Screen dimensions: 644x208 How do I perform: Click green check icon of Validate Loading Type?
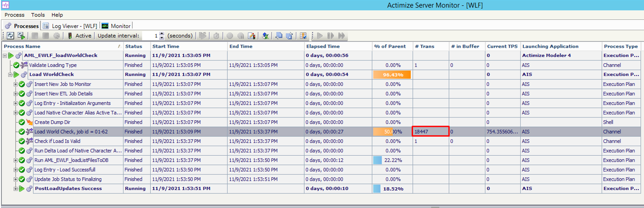point(16,65)
